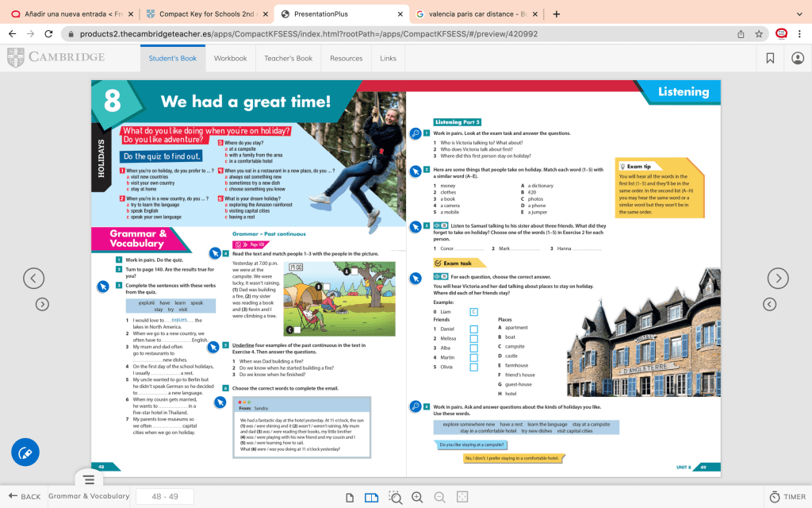Tick the checkbox next to Melissa
812x508 pixels.
tap(473, 338)
